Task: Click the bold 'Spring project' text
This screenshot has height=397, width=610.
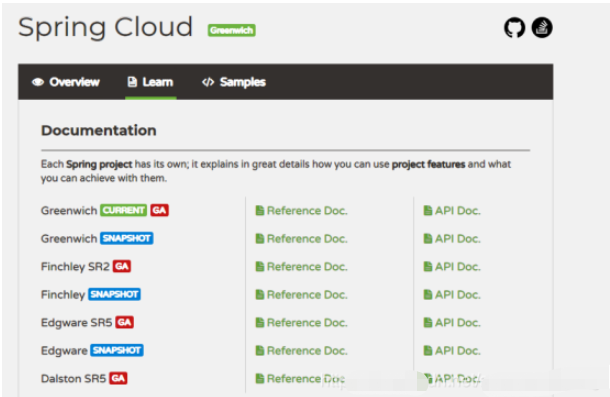Action: click(99, 164)
